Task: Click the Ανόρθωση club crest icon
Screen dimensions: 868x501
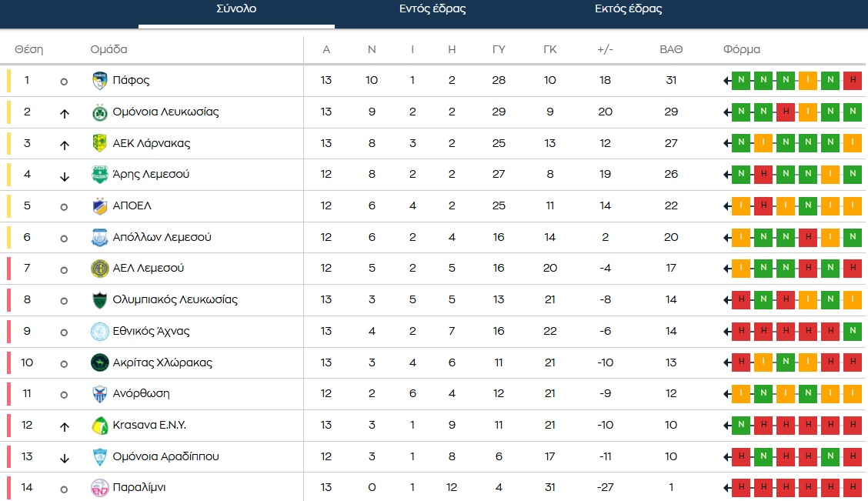Action: 99,393
